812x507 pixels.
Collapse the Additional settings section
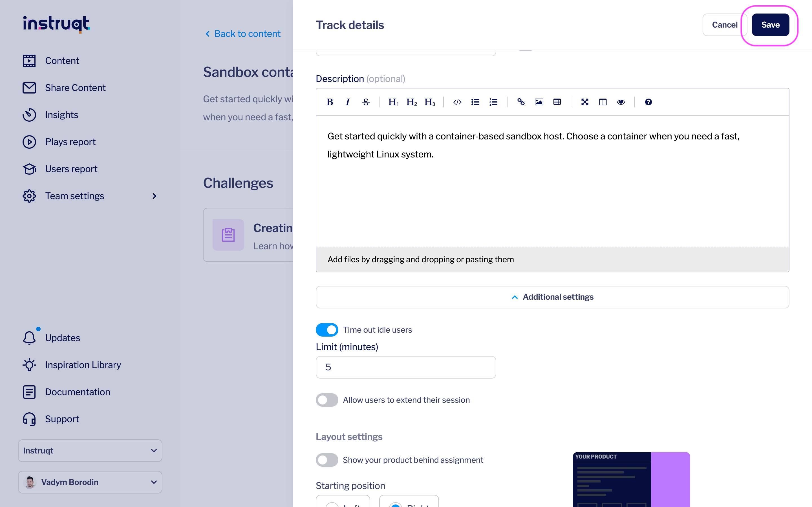[x=552, y=297]
